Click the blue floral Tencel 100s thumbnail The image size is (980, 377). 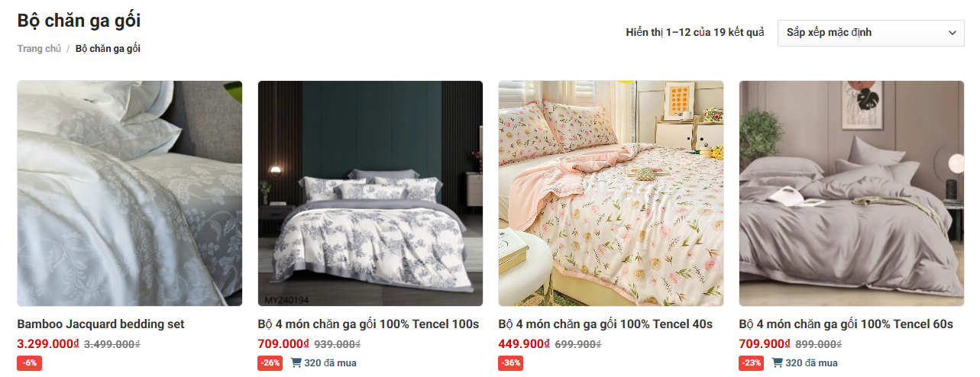(370, 194)
